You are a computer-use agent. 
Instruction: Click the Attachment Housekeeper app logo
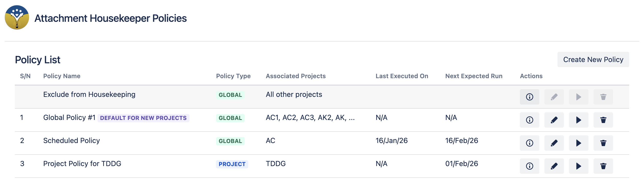click(x=17, y=17)
